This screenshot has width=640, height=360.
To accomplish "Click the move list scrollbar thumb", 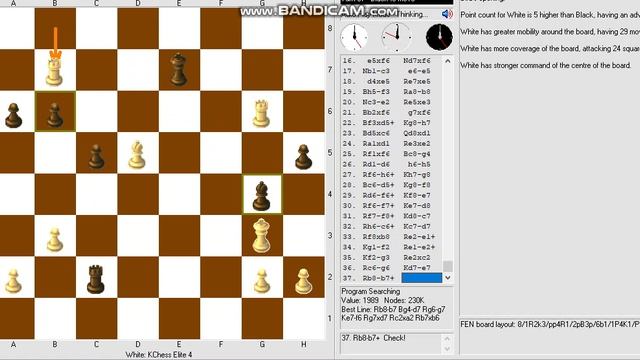I will [x=448, y=266].
